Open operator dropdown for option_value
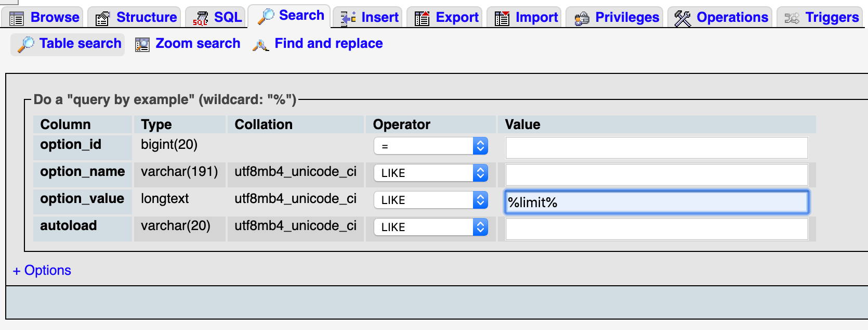868x330 pixels. [x=430, y=200]
